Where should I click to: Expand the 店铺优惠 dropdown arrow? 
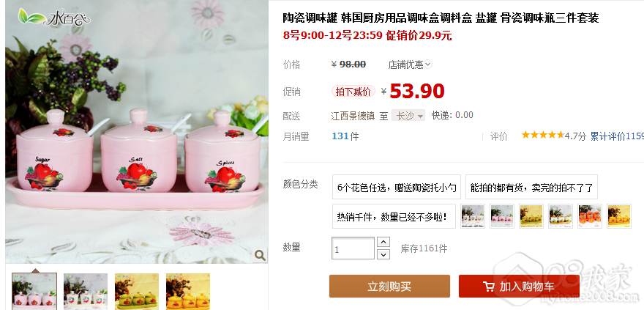tap(428, 64)
